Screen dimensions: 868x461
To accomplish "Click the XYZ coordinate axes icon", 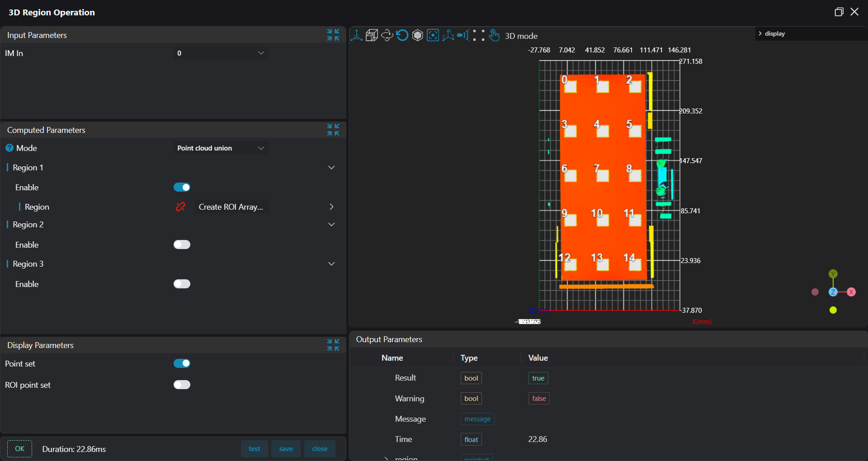I will 448,36.
